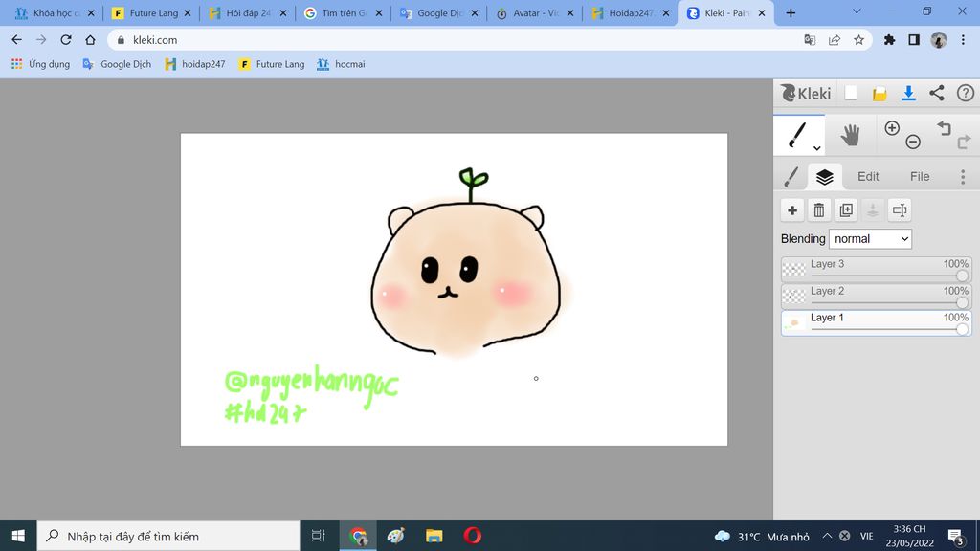The width and height of the screenshot is (980, 551).
Task: Click the Windows taskbar search box
Action: [168, 536]
